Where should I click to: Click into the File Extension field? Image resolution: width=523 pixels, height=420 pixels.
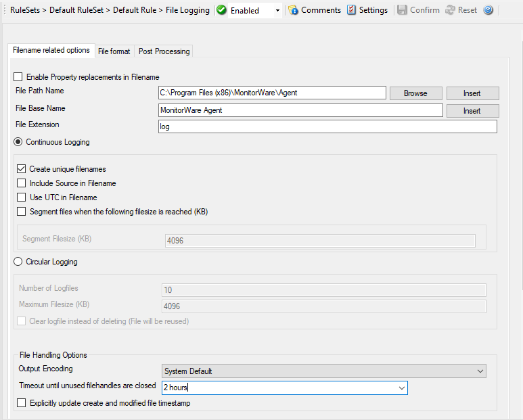(x=327, y=127)
